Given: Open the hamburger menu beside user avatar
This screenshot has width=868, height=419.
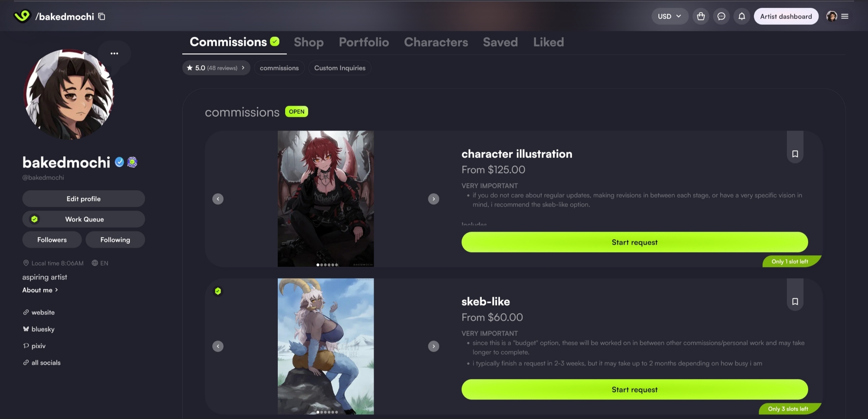Looking at the screenshot, I should pyautogui.click(x=845, y=16).
